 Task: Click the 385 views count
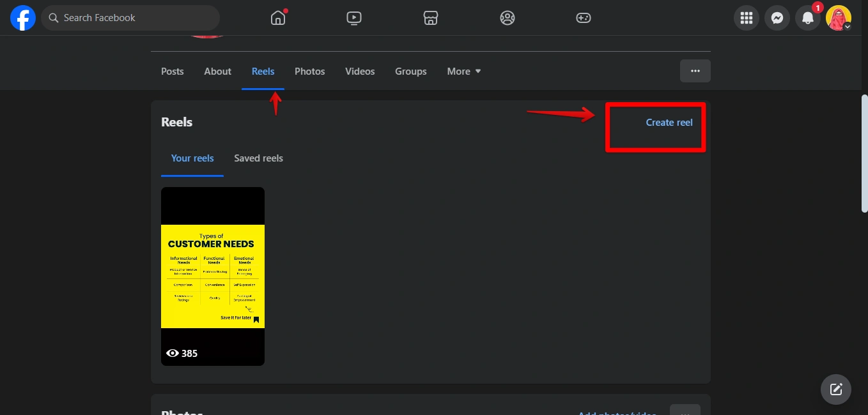click(x=182, y=353)
